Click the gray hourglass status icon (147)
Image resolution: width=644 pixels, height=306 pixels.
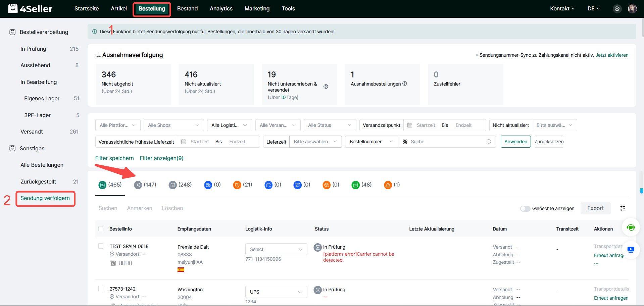(x=138, y=185)
